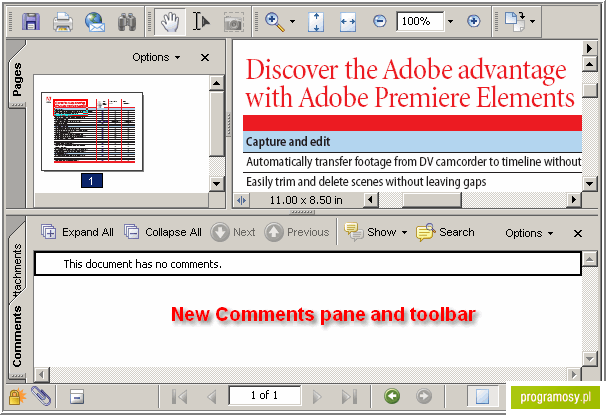Image resolution: width=606 pixels, height=415 pixels.
Task: Click the document pane scroll down arrow
Action: click(x=589, y=183)
